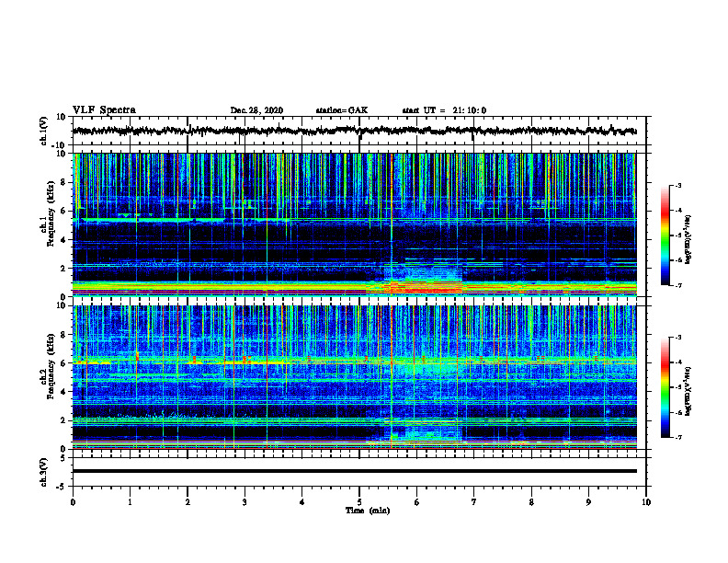The image size is (728, 563).
Task: Select the "start UT = 21:10:0" header text
Action: click(444, 110)
